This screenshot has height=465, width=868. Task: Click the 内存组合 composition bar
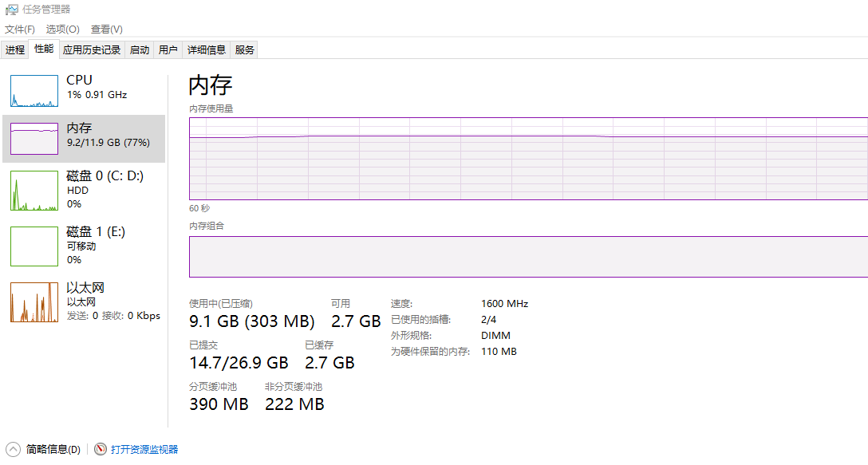529,257
